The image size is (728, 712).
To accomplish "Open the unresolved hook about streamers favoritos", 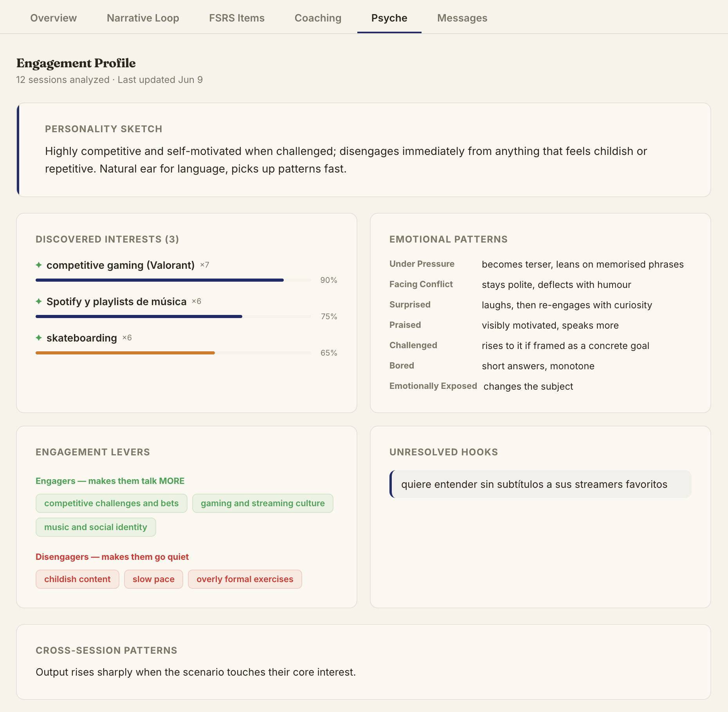I will tap(541, 484).
